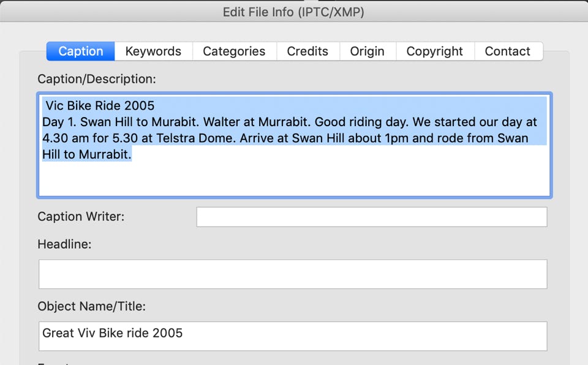The image size is (588, 365).
Task: Click the "Headline:" label
Action: [64, 244]
